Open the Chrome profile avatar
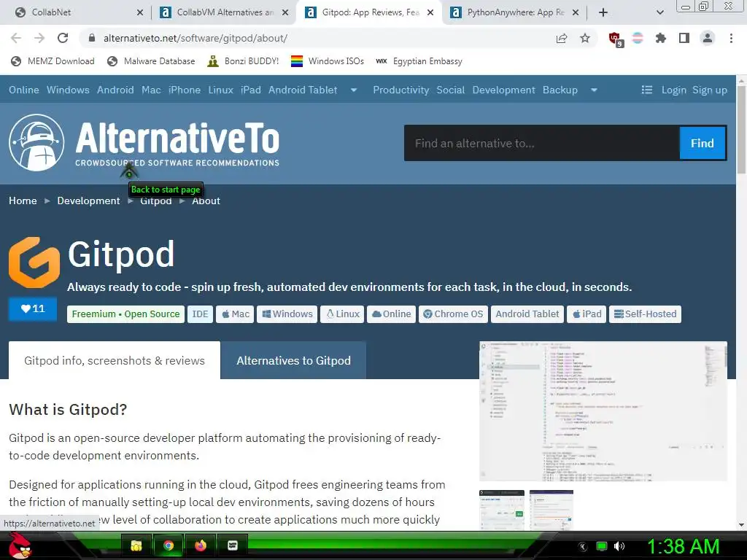This screenshot has height=560, width=747. pos(708,38)
